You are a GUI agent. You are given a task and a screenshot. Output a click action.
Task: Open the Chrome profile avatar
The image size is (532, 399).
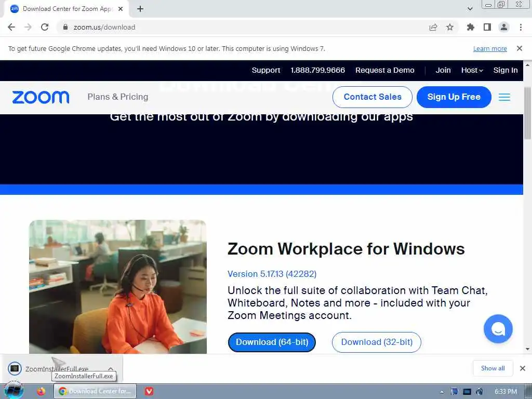pyautogui.click(x=504, y=27)
